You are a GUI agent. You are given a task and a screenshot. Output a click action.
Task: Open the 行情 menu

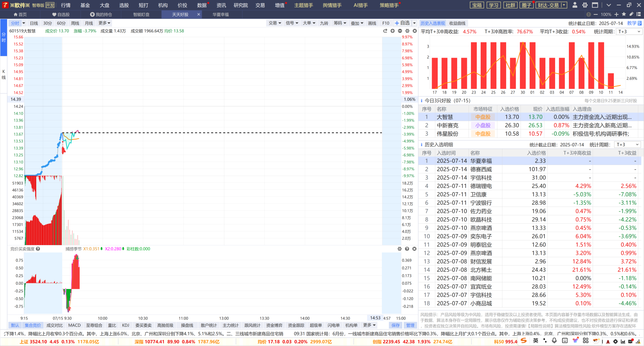[66, 5]
